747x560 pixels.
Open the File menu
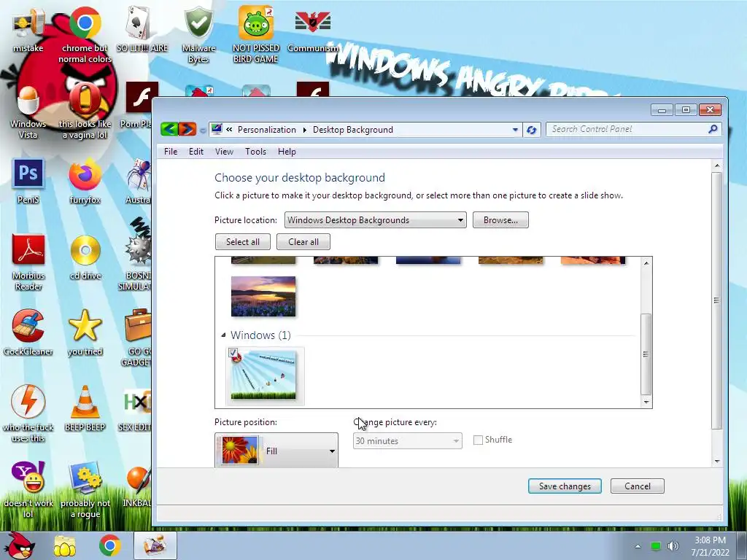pyautogui.click(x=171, y=152)
